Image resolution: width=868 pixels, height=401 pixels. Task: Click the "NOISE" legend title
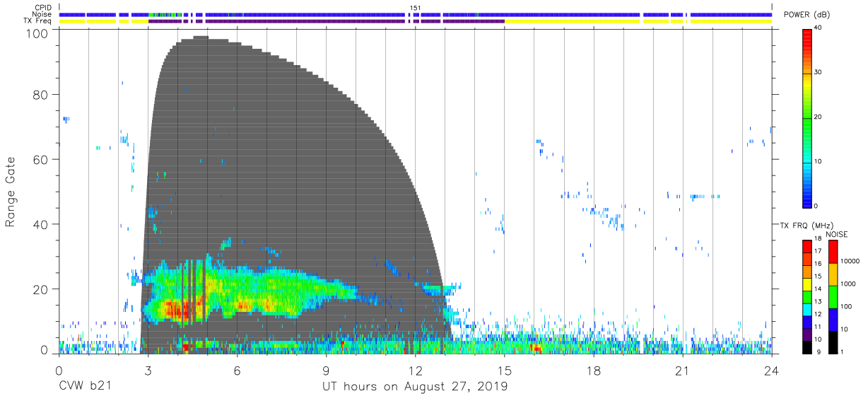click(x=837, y=234)
